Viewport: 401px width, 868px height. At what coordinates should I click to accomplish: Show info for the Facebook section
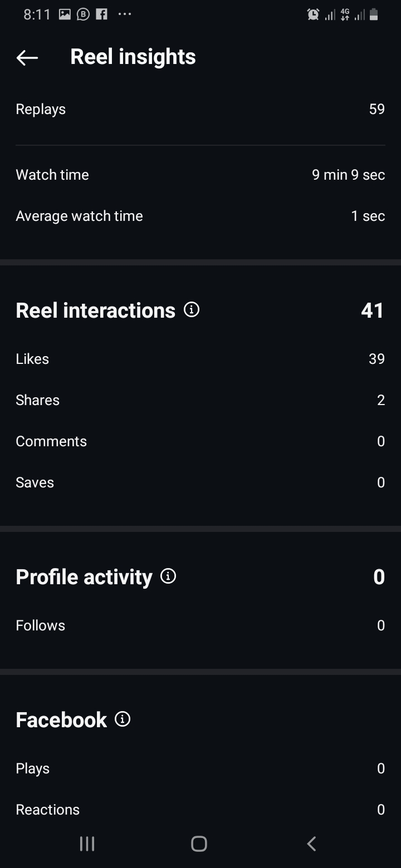[x=123, y=719]
